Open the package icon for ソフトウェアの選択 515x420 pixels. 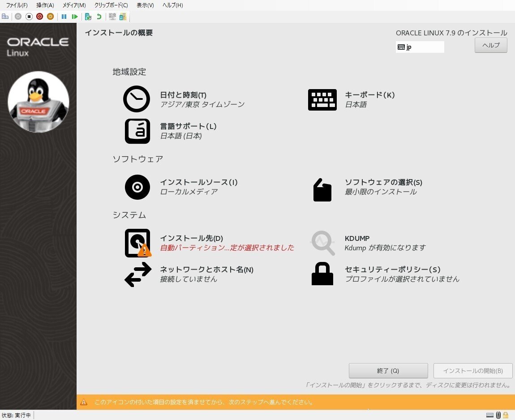[322, 189]
